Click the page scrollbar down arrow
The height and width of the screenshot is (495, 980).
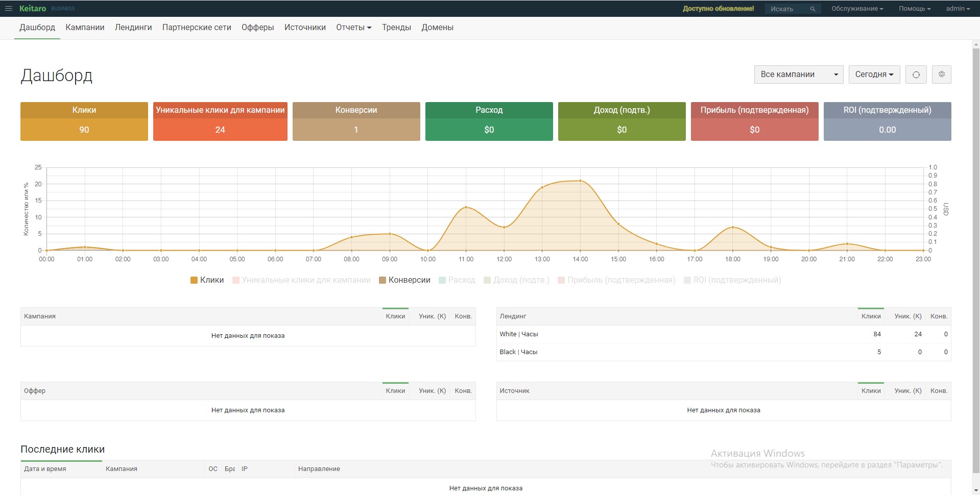point(976,491)
